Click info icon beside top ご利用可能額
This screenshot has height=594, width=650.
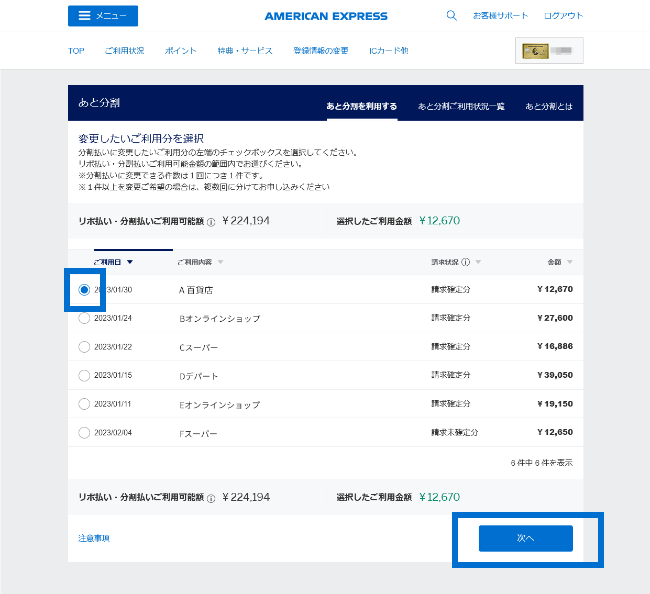(211, 222)
